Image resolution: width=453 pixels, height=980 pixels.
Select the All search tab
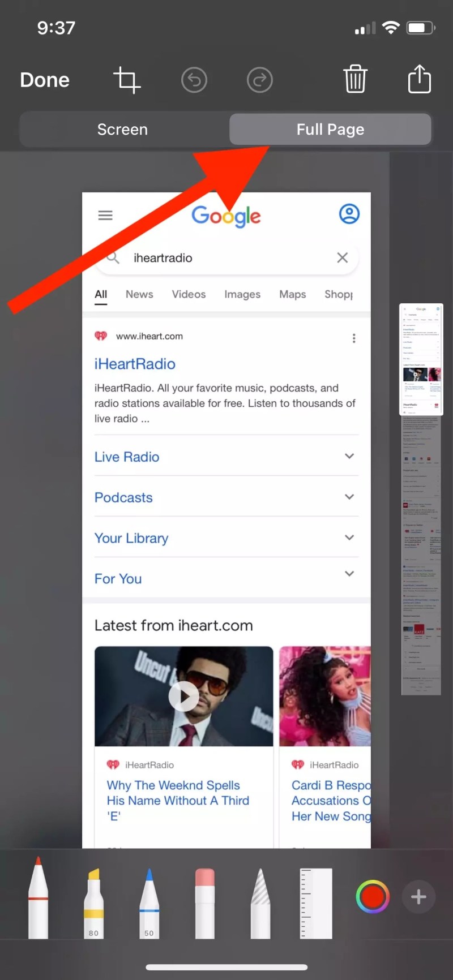tap(101, 295)
